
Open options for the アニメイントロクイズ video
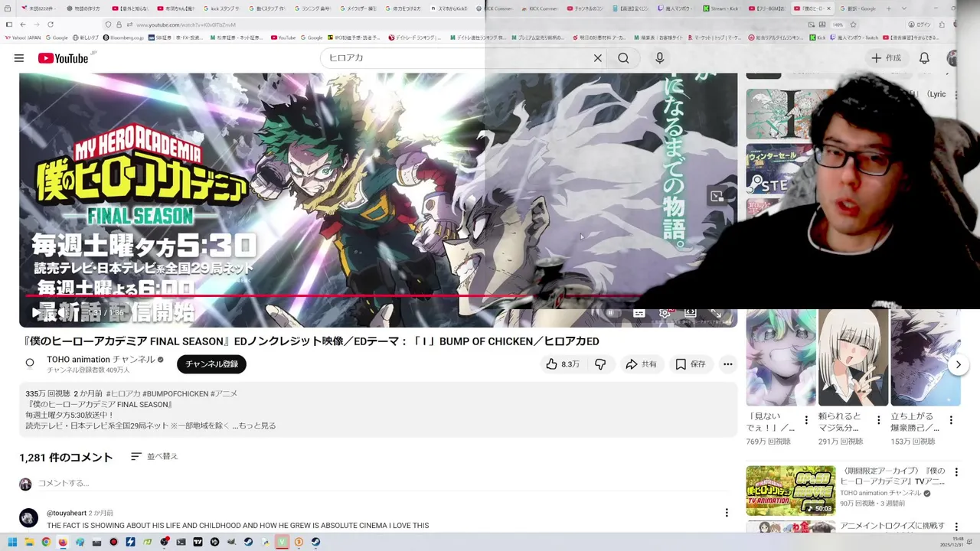coord(955,527)
